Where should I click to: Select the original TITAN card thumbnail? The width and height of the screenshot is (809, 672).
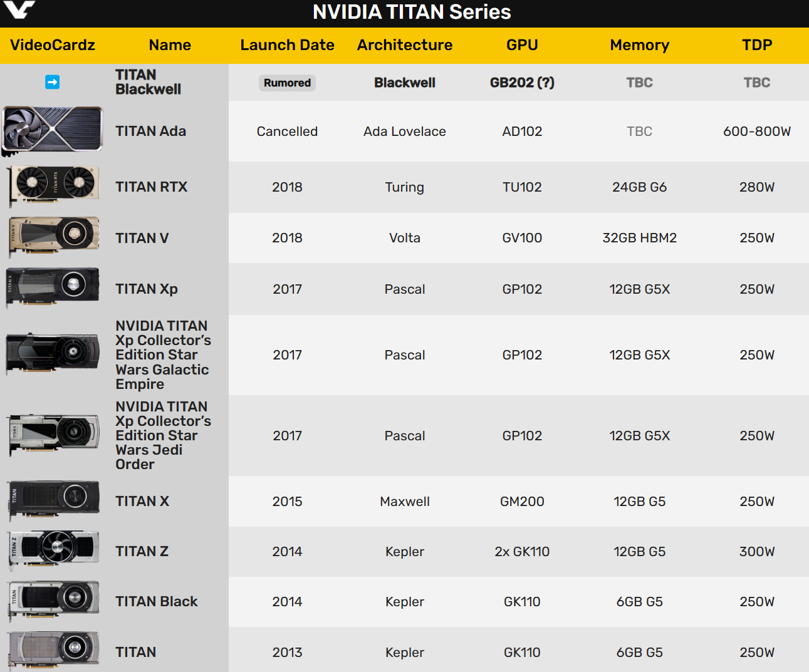pos(54,651)
